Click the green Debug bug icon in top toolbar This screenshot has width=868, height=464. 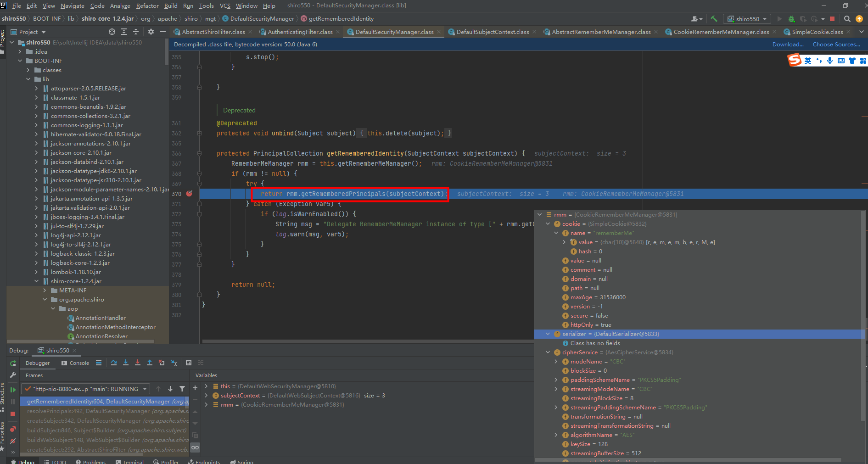(x=791, y=19)
